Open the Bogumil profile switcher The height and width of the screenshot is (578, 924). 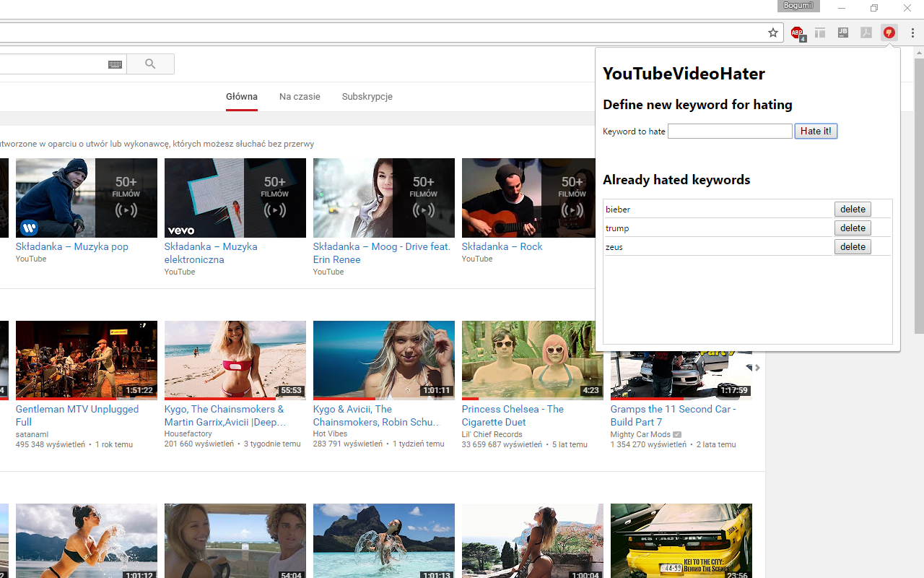799,6
